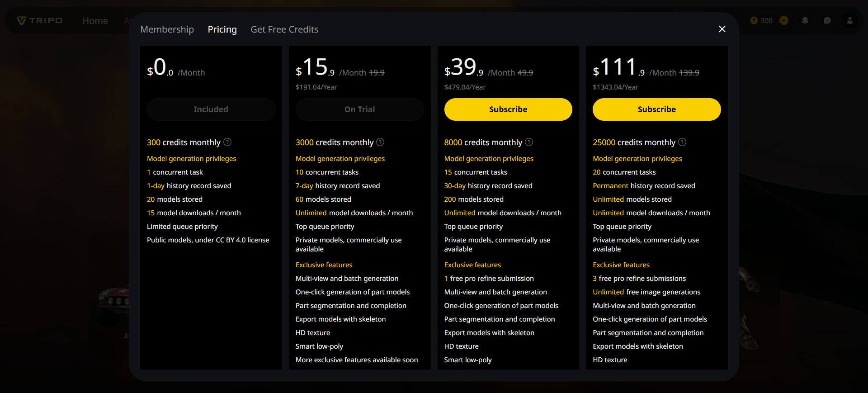Click the yellow plus icon to add credits
Image resolution: width=868 pixels, height=393 pixels.
coord(784,20)
